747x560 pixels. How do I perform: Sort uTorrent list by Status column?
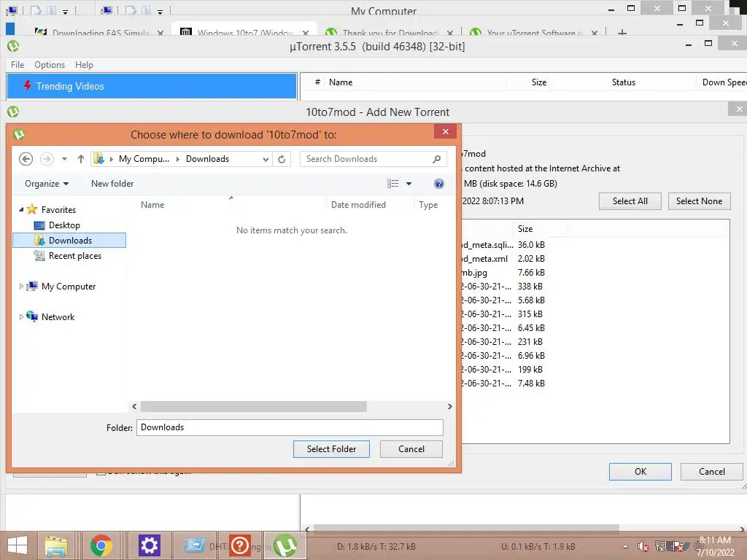(623, 82)
